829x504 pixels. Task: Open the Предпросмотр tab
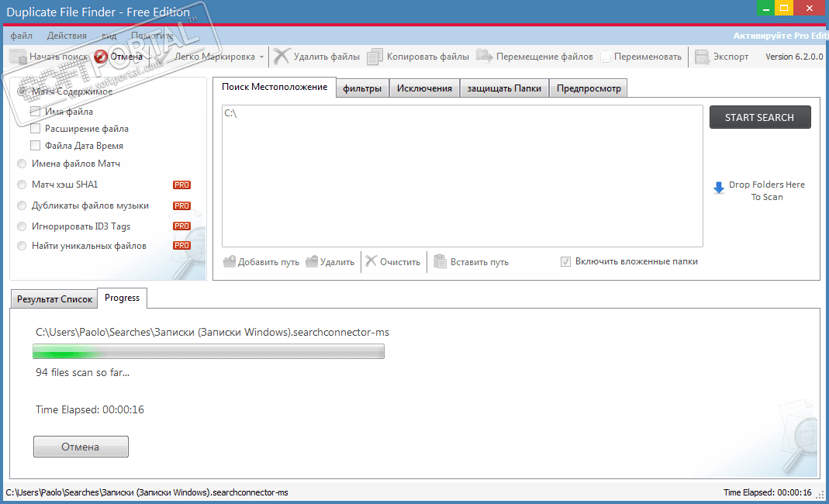(x=589, y=88)
